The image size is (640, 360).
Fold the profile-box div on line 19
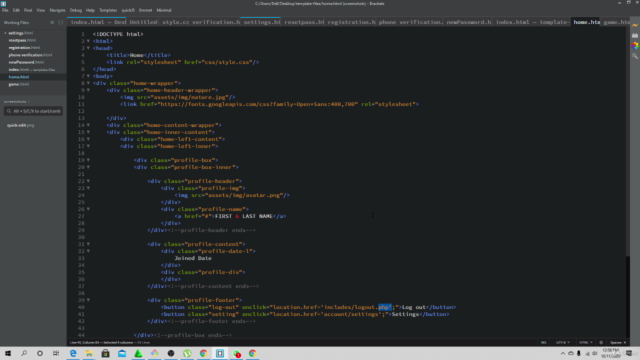88,160
